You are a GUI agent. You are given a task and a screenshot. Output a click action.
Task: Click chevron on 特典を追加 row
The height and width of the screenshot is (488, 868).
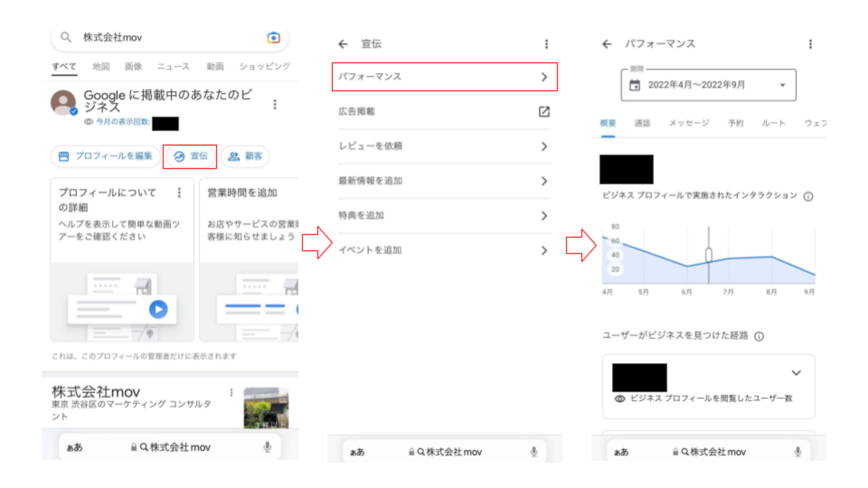click(x=544, y=216)
